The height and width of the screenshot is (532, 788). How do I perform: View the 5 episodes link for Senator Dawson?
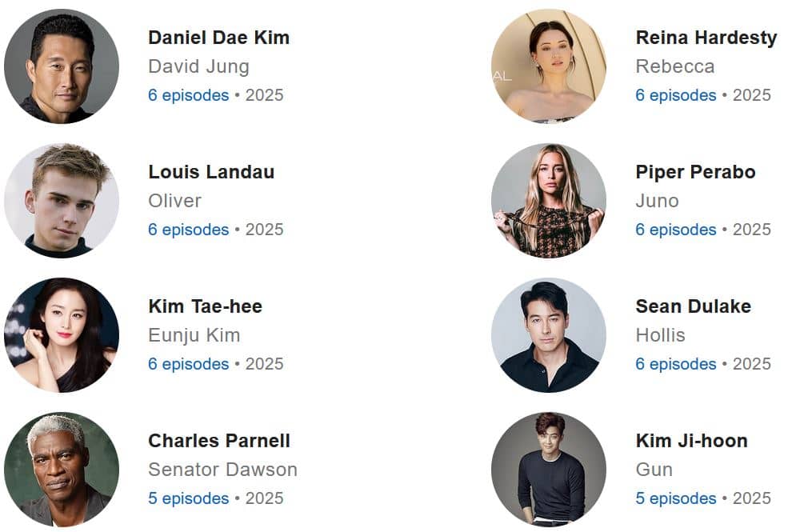(188, 498)
